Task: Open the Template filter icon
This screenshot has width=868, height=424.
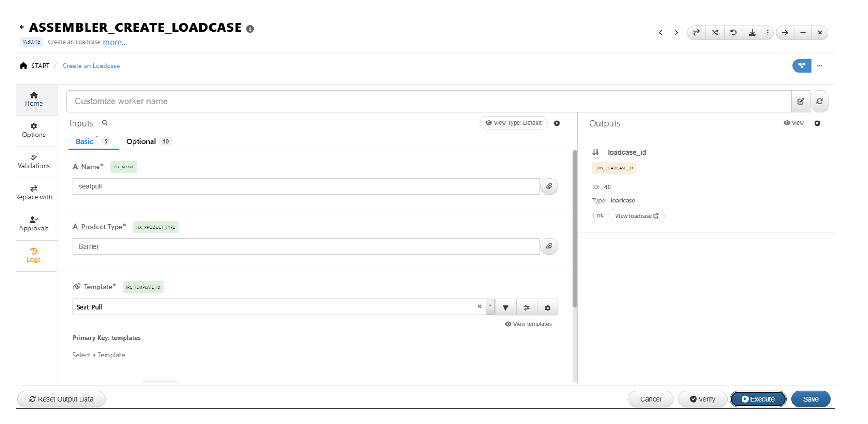Action: [505, 308]
